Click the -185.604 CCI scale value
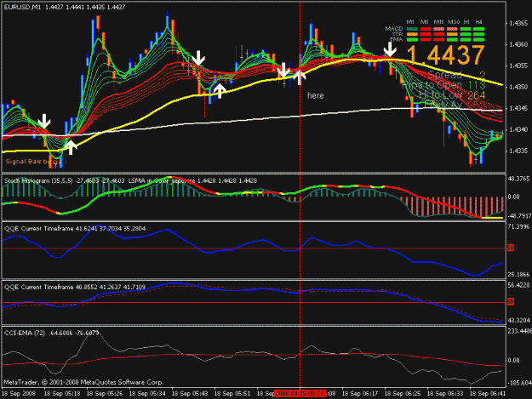The width and height of the screenshot is (532, 399). click(519, 383)
